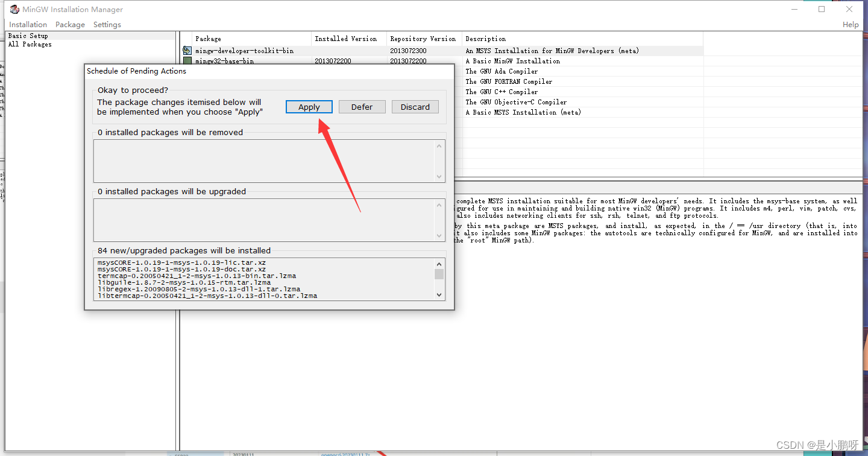The height and width of the screenshot is (456, 868).
Task: Open the Package menu
Action: 70,25
